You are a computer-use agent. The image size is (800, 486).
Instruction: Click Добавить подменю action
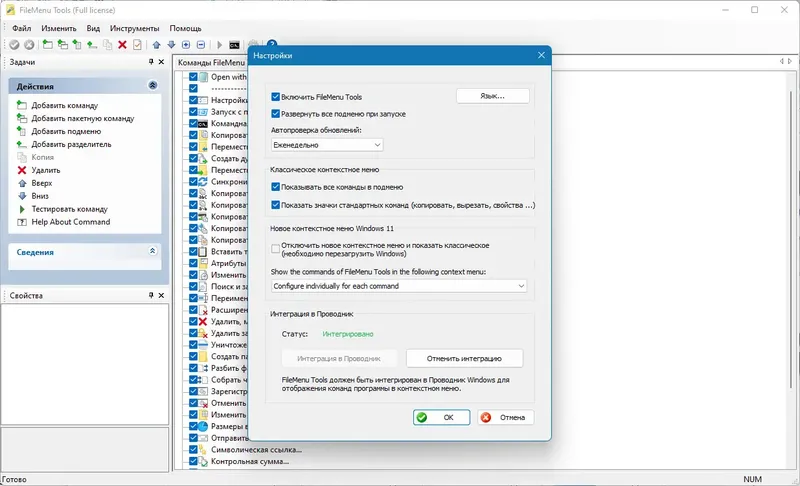click(x=66, y=132)
